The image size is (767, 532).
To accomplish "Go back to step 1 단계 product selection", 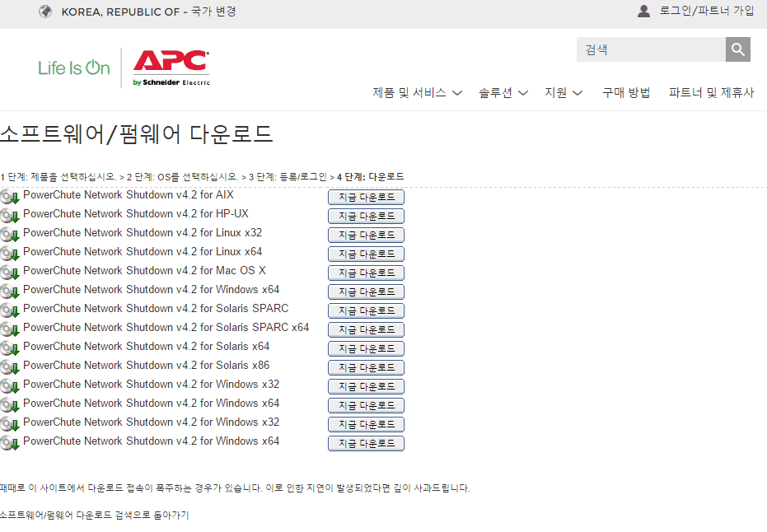I will click(x=58, y=177).
